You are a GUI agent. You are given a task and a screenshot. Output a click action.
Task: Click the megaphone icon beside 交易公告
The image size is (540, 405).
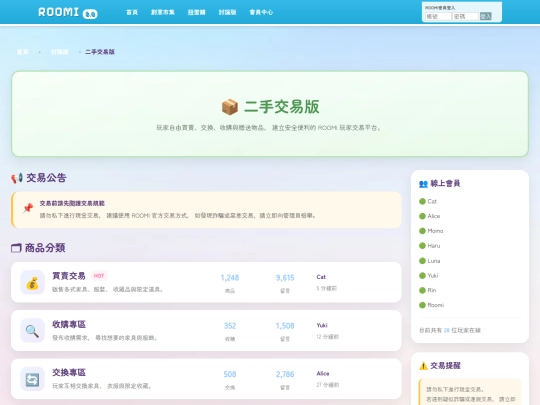(17, 178)
